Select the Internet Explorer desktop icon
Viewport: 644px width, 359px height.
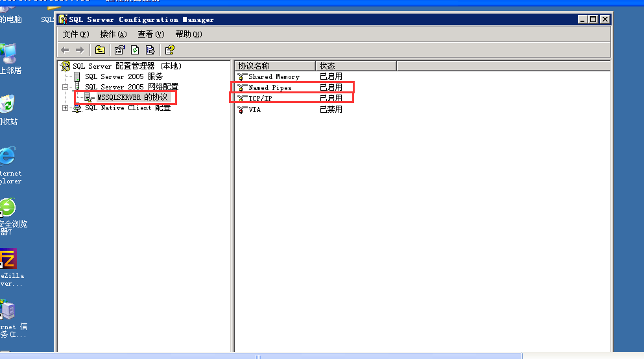click(x=8, y=156)
